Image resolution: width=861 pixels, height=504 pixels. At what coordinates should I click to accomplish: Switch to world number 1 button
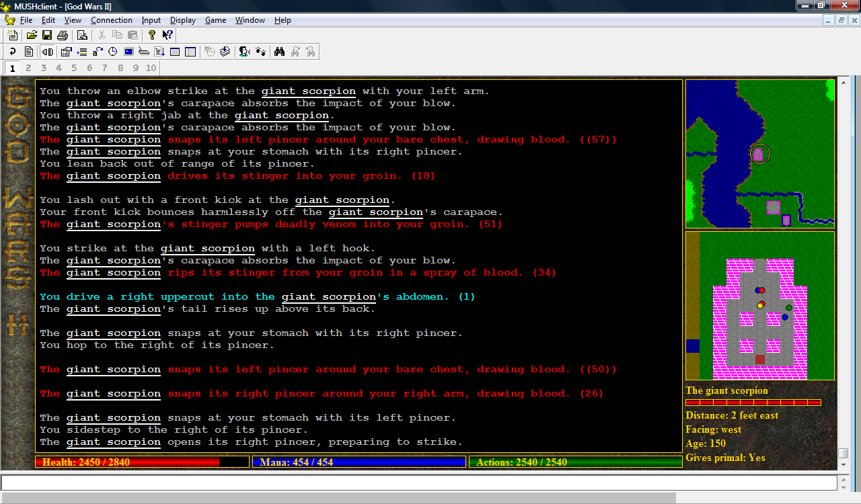pos(13,68)
